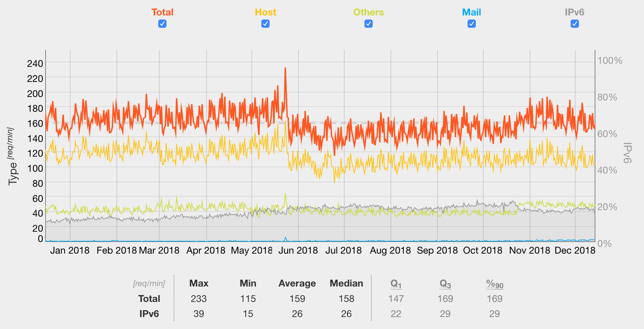
Task: Click the Total legend label
Action: coord(162,12)
